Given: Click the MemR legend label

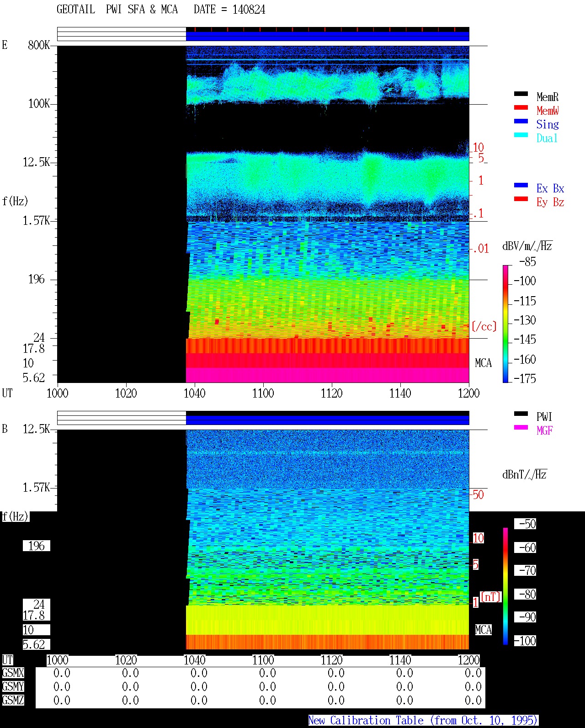Looking at the screenshot, I should 548,97.
